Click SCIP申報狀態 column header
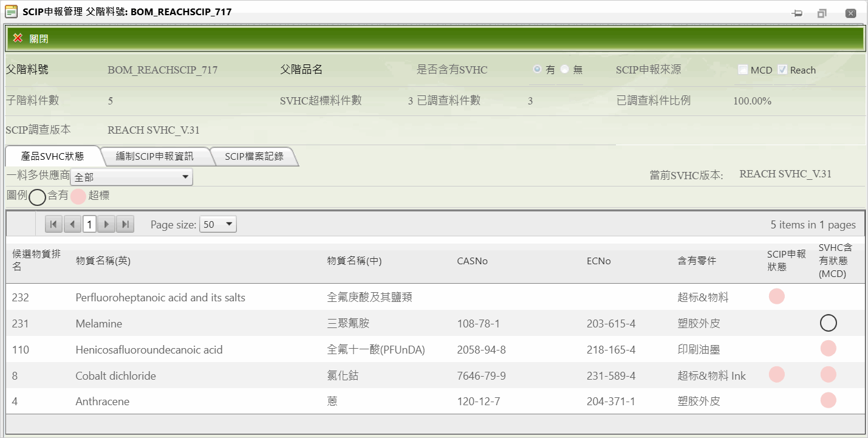Screen dimensions: 868x438 pos(786,260)
